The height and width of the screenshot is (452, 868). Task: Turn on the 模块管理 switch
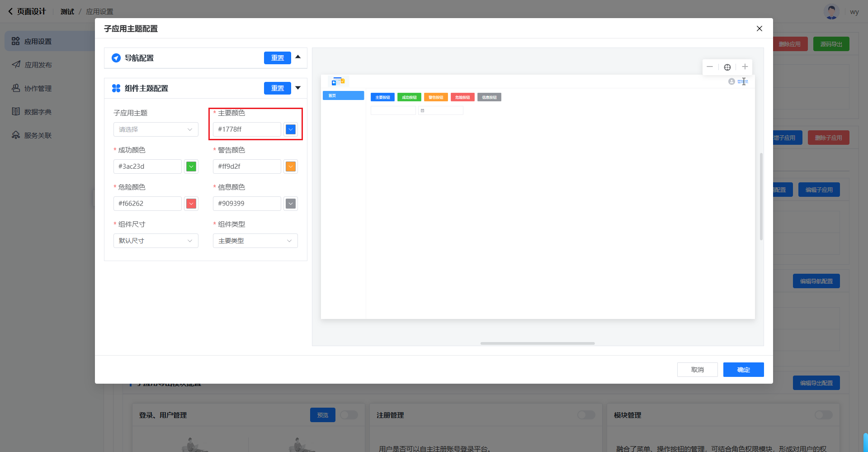[x=823, y=415]
